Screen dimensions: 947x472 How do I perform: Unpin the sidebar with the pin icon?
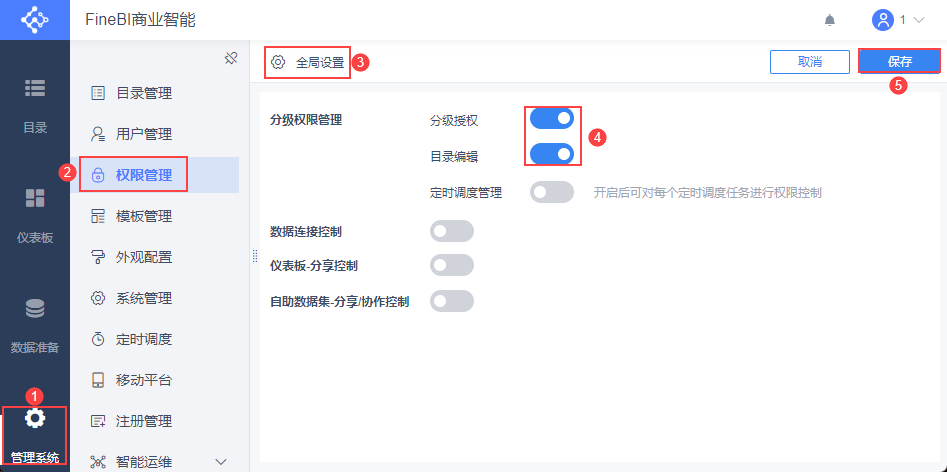tap(230, 58)
